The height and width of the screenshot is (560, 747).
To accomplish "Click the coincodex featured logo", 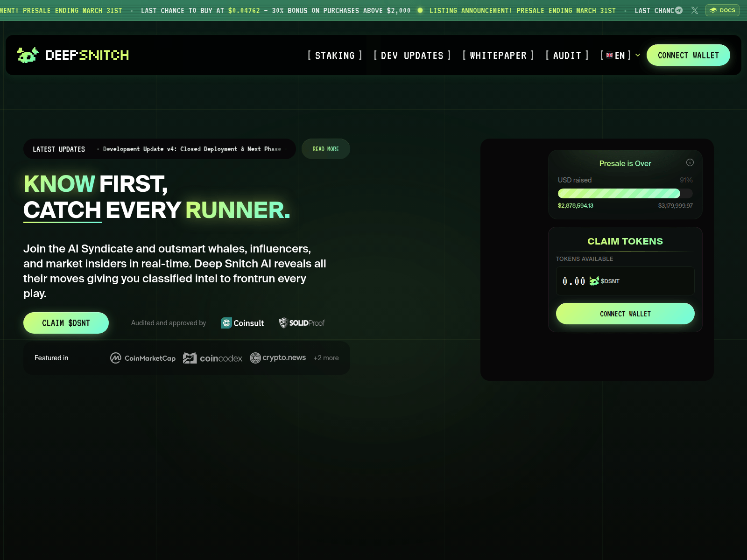I will (212, 358).
